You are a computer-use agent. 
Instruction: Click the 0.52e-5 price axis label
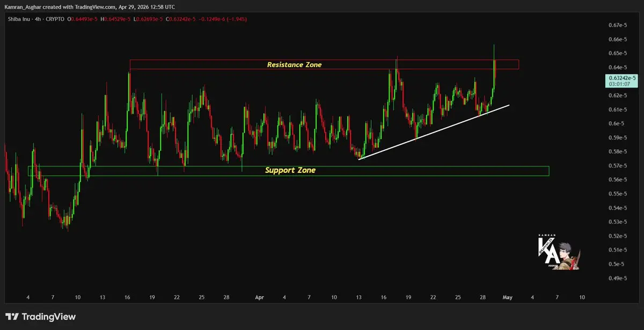pos(619,236)
